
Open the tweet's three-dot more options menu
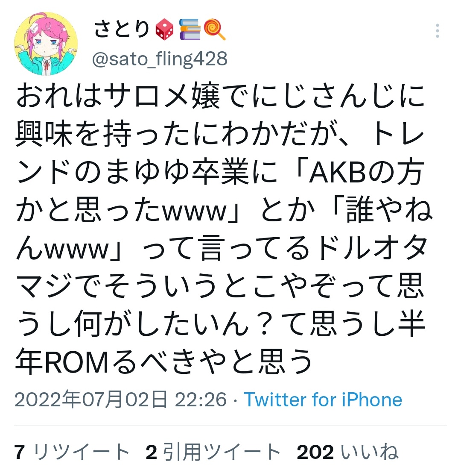(x=437, y=31)
